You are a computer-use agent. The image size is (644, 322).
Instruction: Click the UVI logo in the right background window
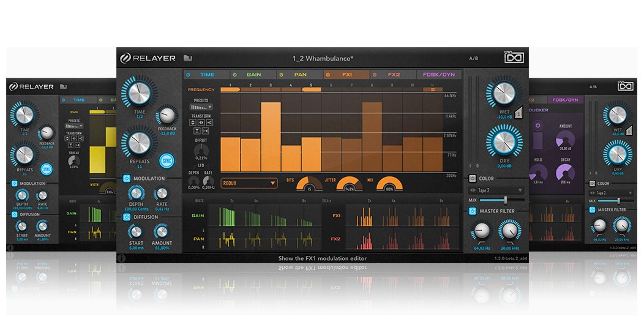point(626,85)
